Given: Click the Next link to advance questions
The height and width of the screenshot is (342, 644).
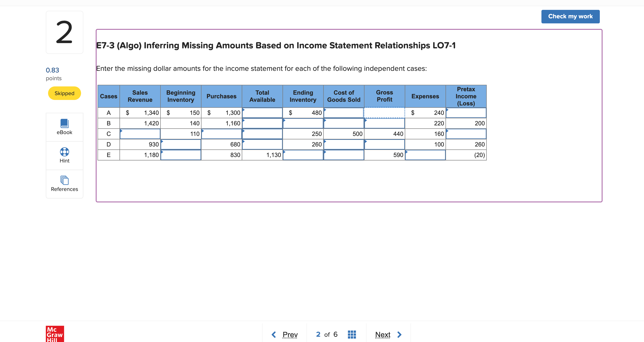Looking at the screenshot, I should (383, 334).
